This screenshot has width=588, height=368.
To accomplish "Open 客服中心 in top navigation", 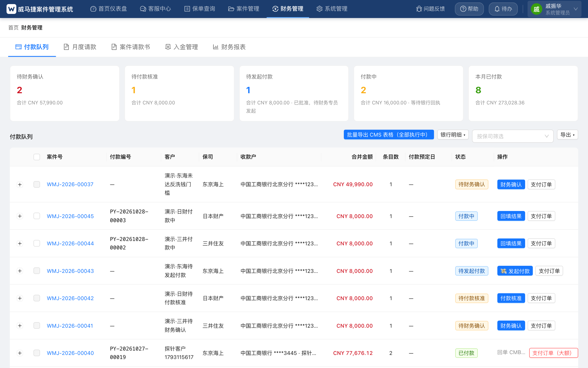I will pyautogui.click(x=155, y=9).
